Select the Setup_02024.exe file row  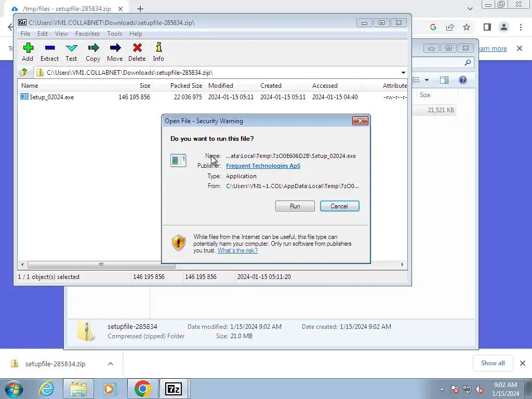(x=212, y=97)
